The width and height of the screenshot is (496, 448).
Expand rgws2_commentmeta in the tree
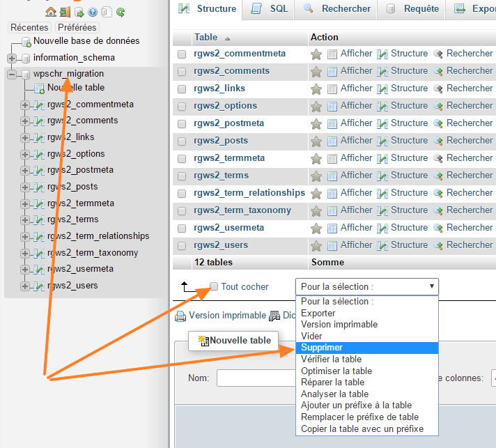tap(24, 105)
